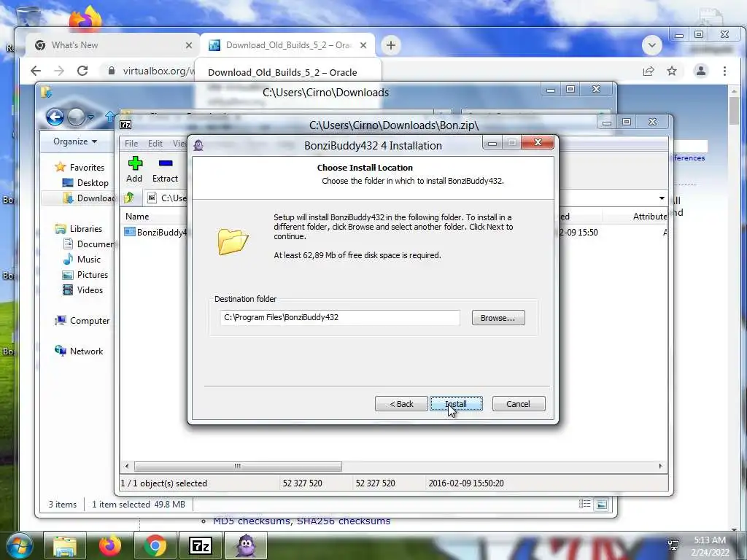Click the virtualbox.org address bar
747x560 pixels.
tap(158, 71)
